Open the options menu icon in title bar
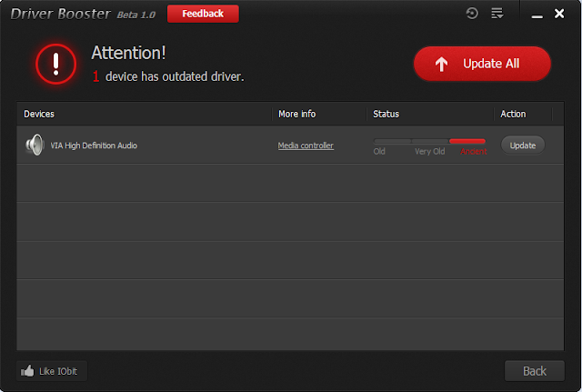Image resolution: width=582 pixels, height=392 pixels. [497, 14]
